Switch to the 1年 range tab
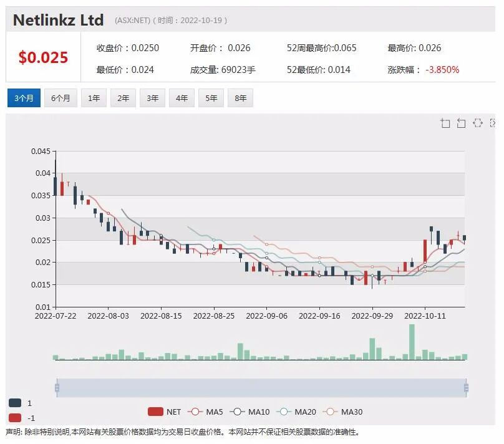 pyautogui.click(x=94, y=98)
